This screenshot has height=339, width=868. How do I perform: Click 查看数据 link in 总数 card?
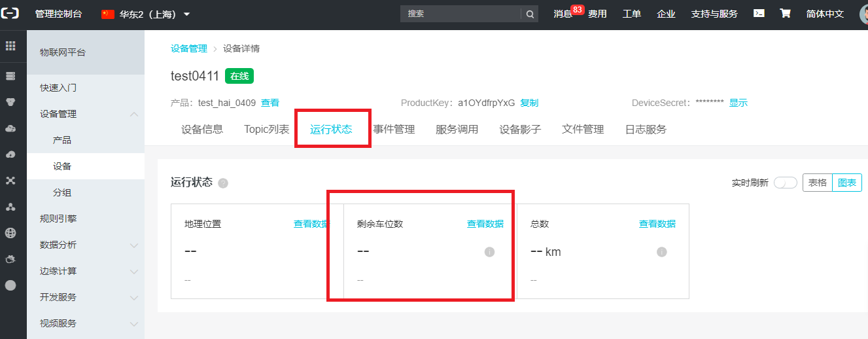coord(657,224)
